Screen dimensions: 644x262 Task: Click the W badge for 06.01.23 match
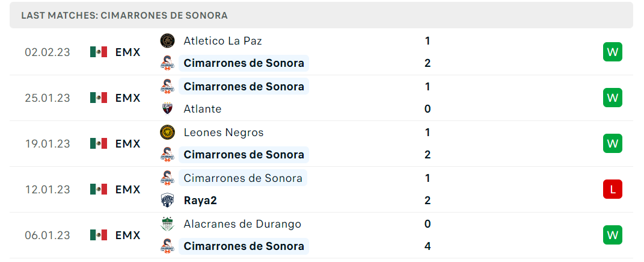pyautogui.click(x=612, y=235)
